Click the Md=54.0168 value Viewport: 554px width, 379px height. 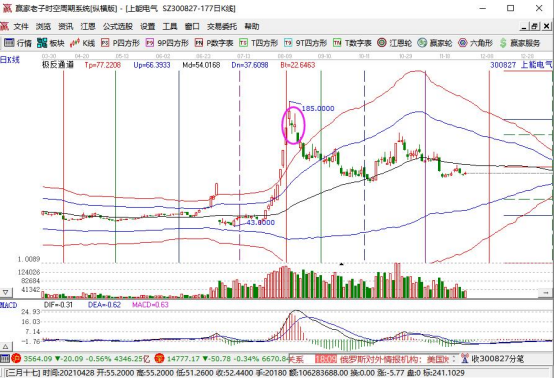[x=201, y=65]
